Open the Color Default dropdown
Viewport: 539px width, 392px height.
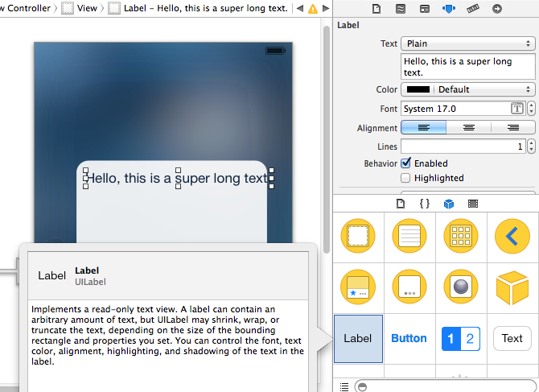pyautogui.click(x=485, y=89)
